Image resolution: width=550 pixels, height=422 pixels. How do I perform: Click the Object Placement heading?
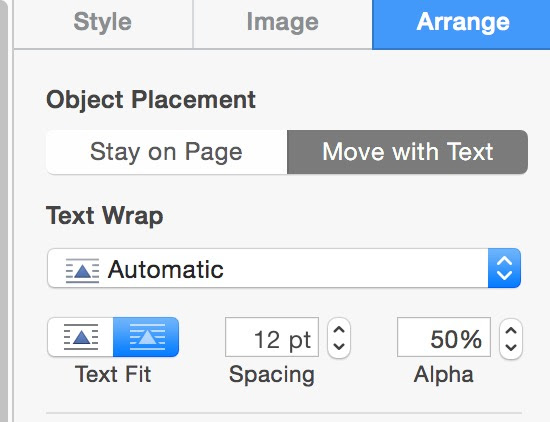tap(151, 100)
